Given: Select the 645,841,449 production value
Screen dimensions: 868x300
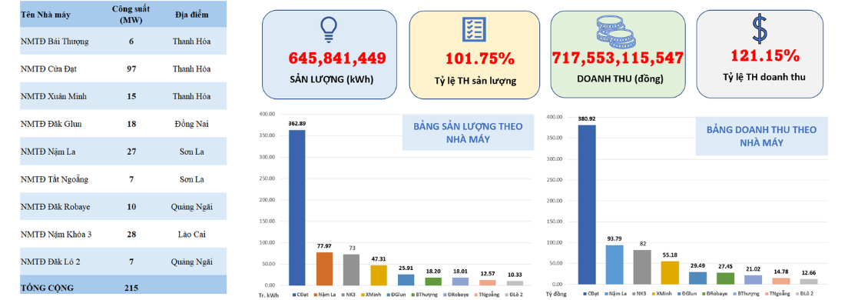Looking at the screenshot, I should pyautogui.click(x=337, y=58).
